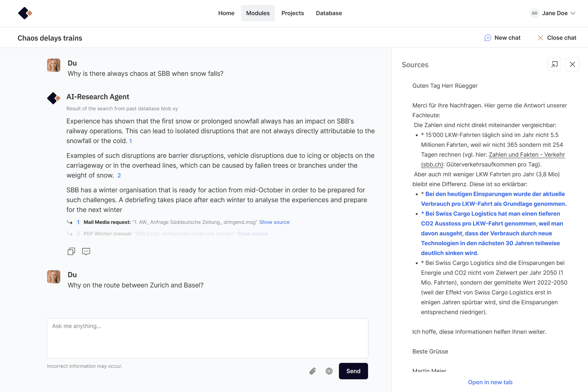Click question Why is there always chaos

click(146, 74)
